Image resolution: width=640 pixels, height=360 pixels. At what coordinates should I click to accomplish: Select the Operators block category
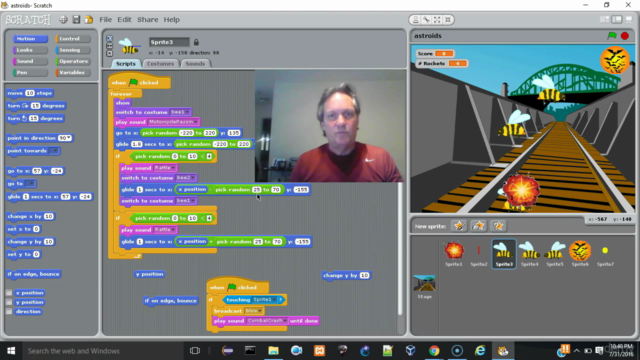pyautogui.click(x=73, y=61)
